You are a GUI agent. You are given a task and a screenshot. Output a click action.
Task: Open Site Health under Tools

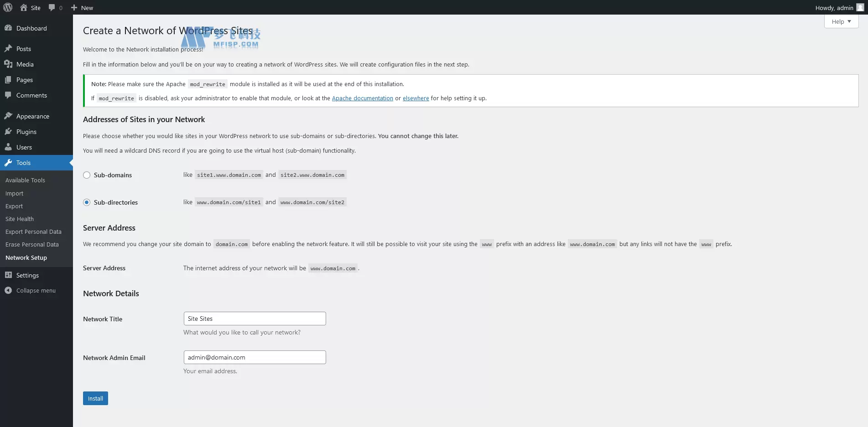pos(20,219)
